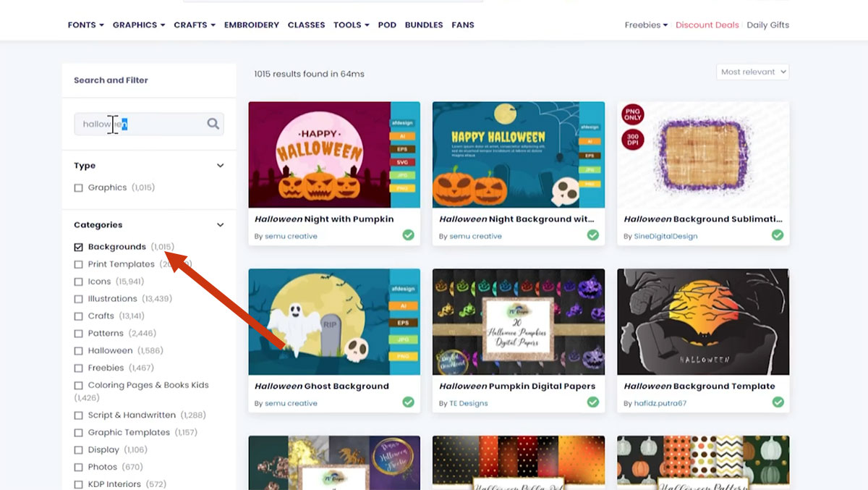Enable the Patterns category checkbox
The image size is (868, 490).
78,334
